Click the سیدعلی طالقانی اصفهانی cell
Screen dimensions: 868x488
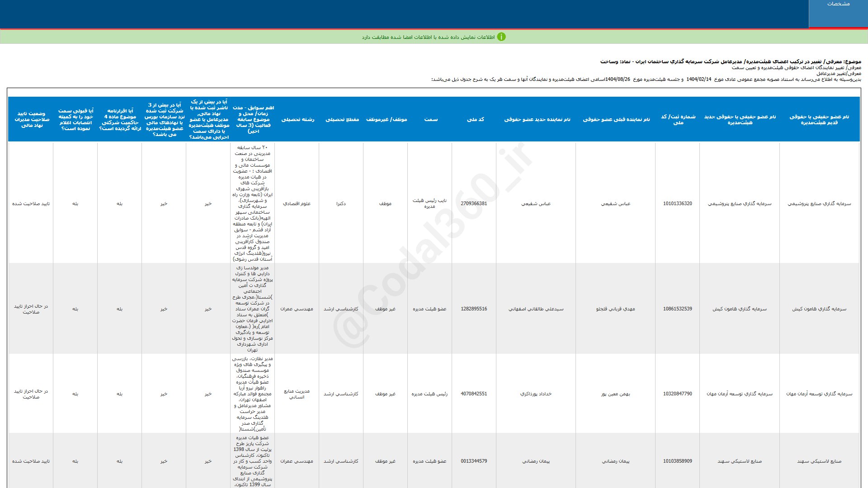[x=536, y=309]
